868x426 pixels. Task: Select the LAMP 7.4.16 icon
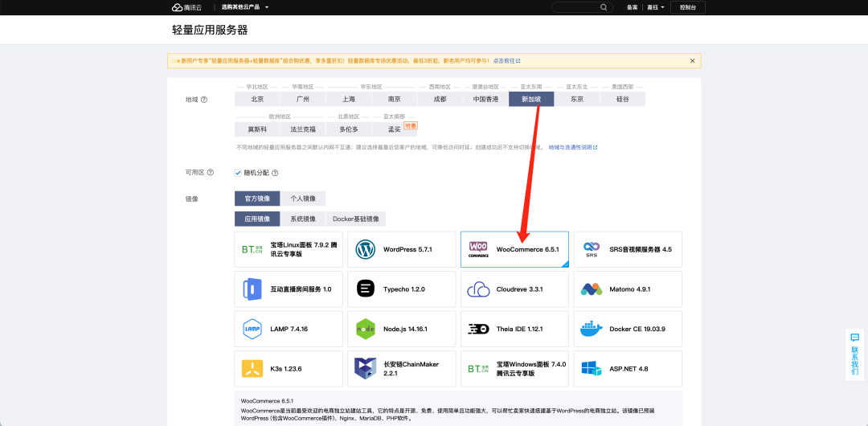pos(252,329)
